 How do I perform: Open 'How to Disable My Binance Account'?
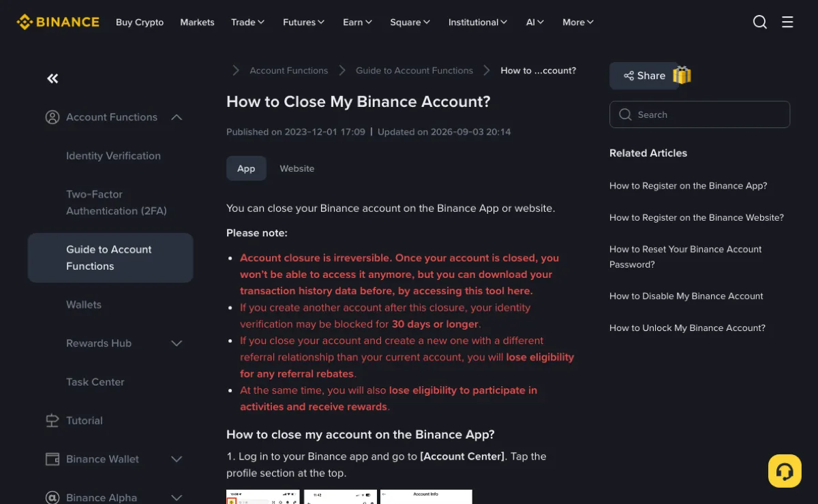pos(686,296)
